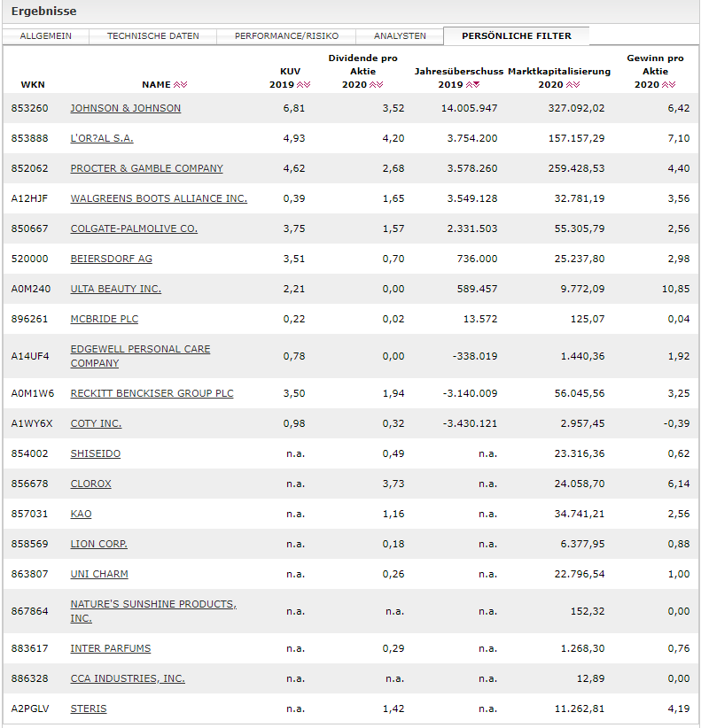Screen dimensions: 701x728
Task: Sort KUV 2019 ascending arrow
Action: coord(300,84)
